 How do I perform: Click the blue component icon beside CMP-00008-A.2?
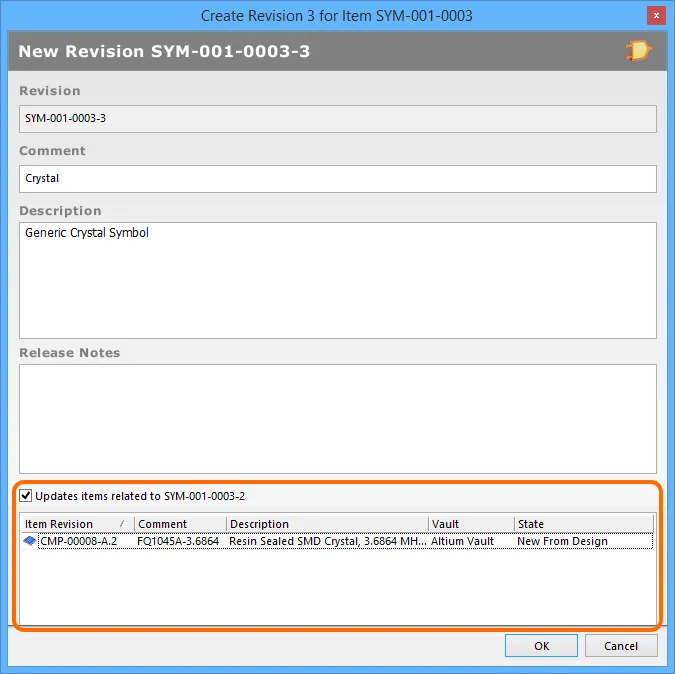(x=30, y=541)
